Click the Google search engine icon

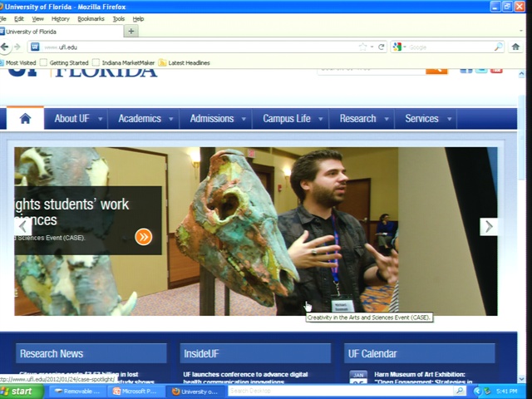397,47
